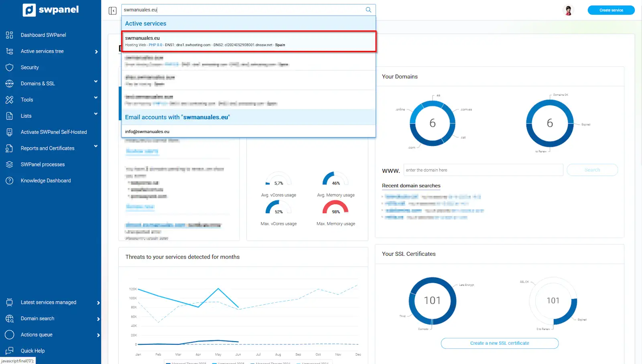Open Activate SWPanel Self-Hosted menu item
Screen dimensions: 642x364
pos(54,132)
